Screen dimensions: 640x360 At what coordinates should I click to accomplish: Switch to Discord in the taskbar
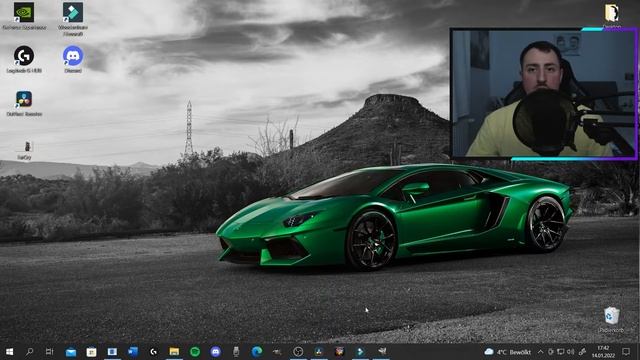[x=216, y=351]
